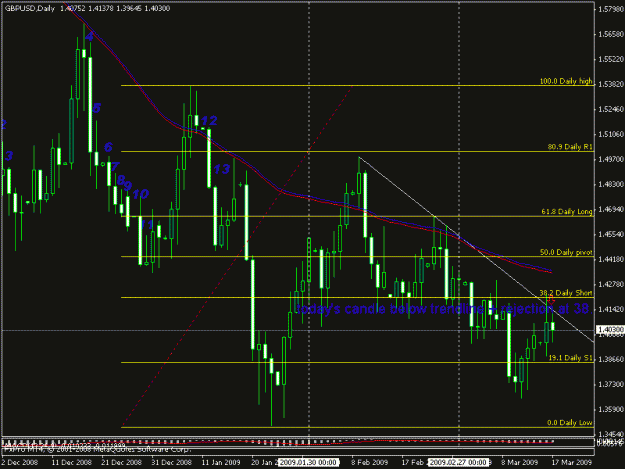Click the '21 Dec 2008' date label
Viewport: 625px width, 469px height.
[x=121, y=462]
